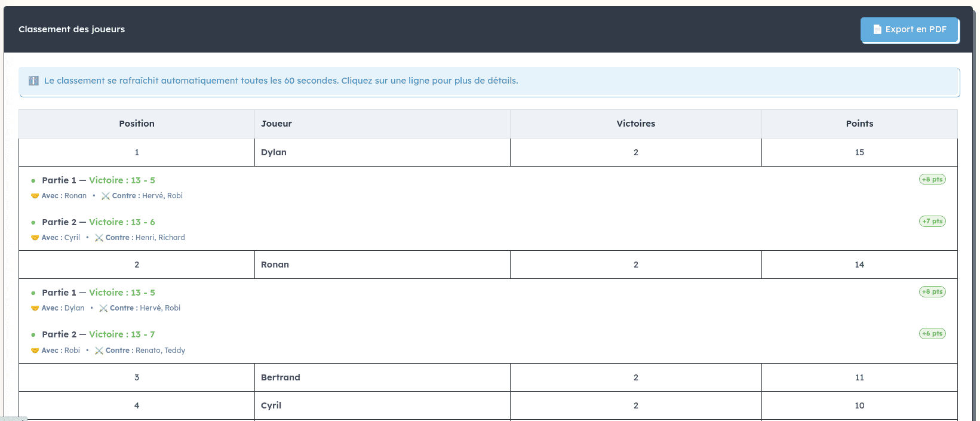Click the Victoires column header
980x421 pixels.
(635, 124)
